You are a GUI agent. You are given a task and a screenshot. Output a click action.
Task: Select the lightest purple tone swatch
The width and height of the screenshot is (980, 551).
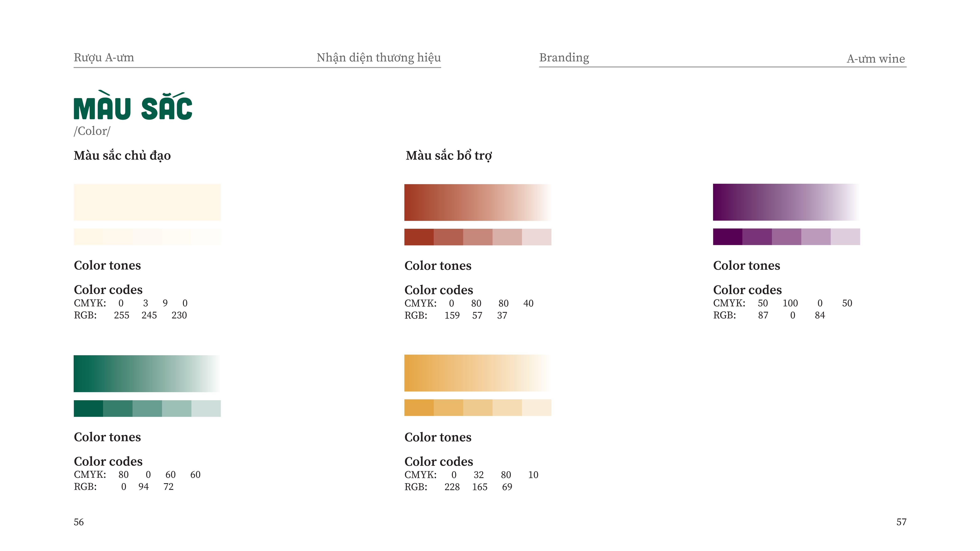(845, 237)
